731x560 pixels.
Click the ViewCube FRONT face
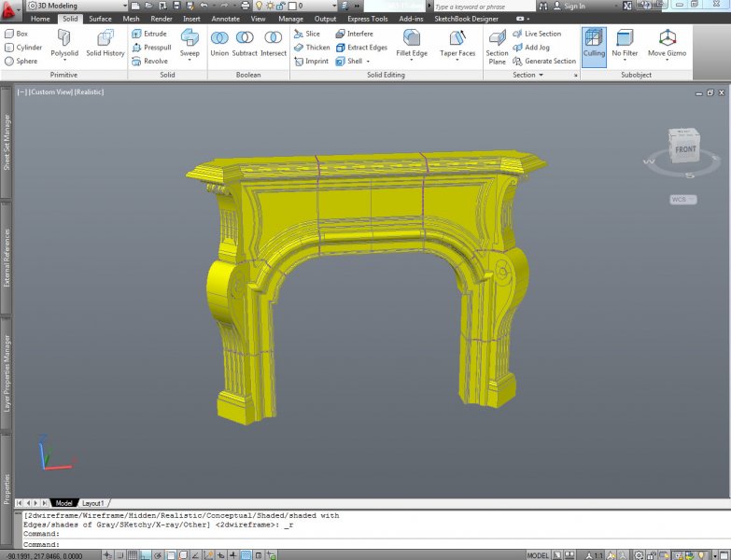(x=685, y=149)
